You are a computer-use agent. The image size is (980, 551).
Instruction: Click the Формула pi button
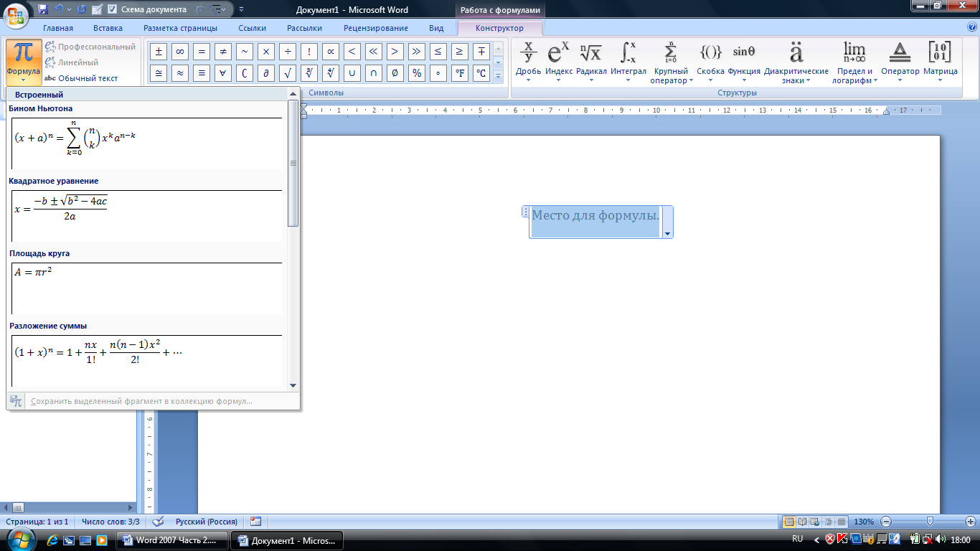point(24,62)
